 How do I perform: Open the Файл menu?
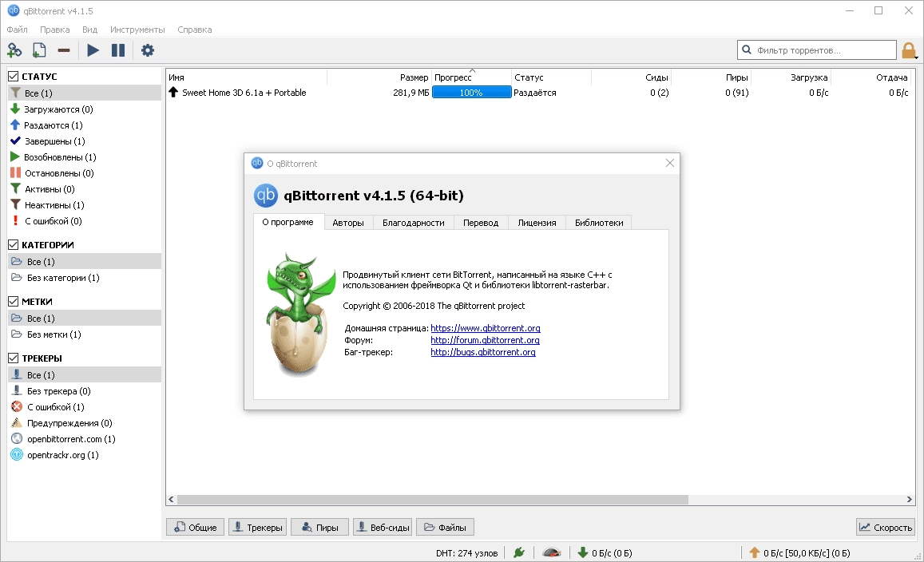pyautogui.click(x=17, y=30)
